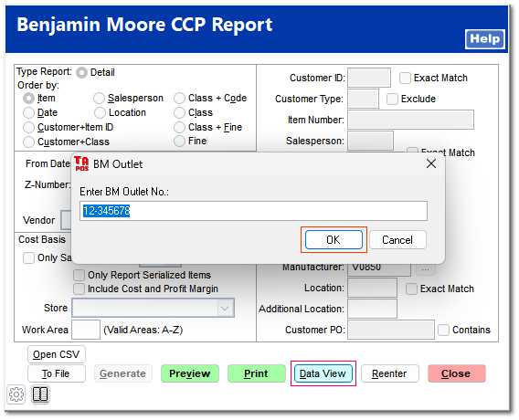
Task: Open the Store dropdown
Action: (153, 308)
